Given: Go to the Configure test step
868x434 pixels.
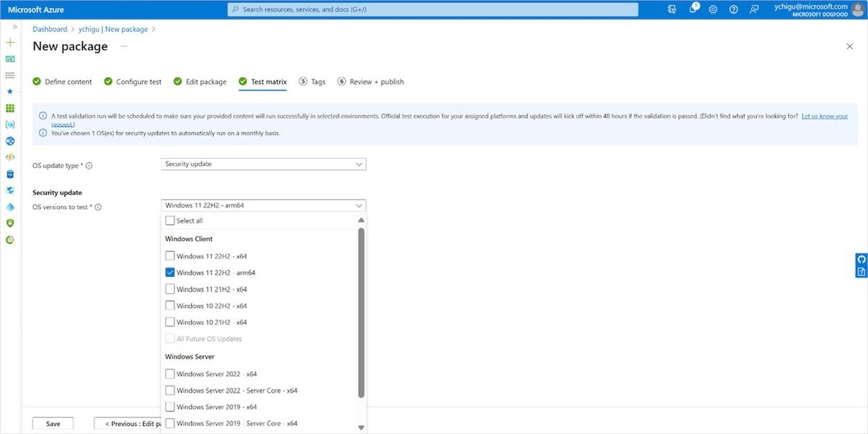Looking at the screenshot, I should [x=132, y=82].
